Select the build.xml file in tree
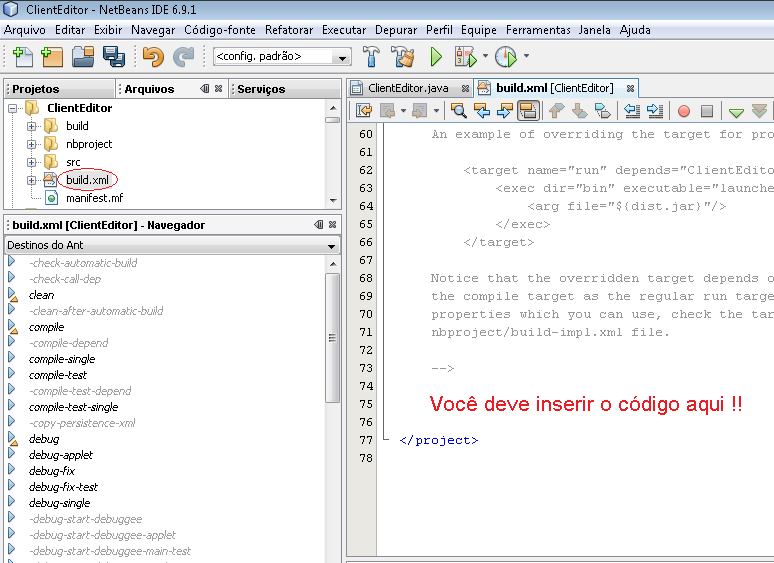 [x=87, y=180]
